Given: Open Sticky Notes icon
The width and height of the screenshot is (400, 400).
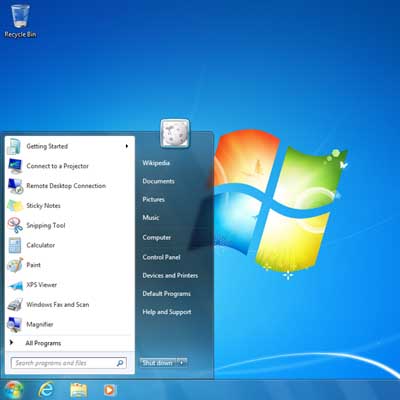Looking at the screenshot, I should pyautogui.click(x=15, y=206).
